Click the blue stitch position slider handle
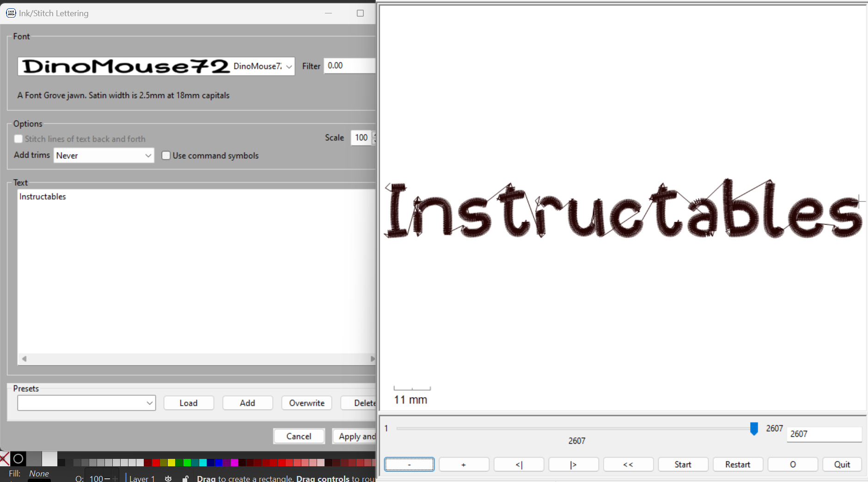 click(x=754, y=428)
